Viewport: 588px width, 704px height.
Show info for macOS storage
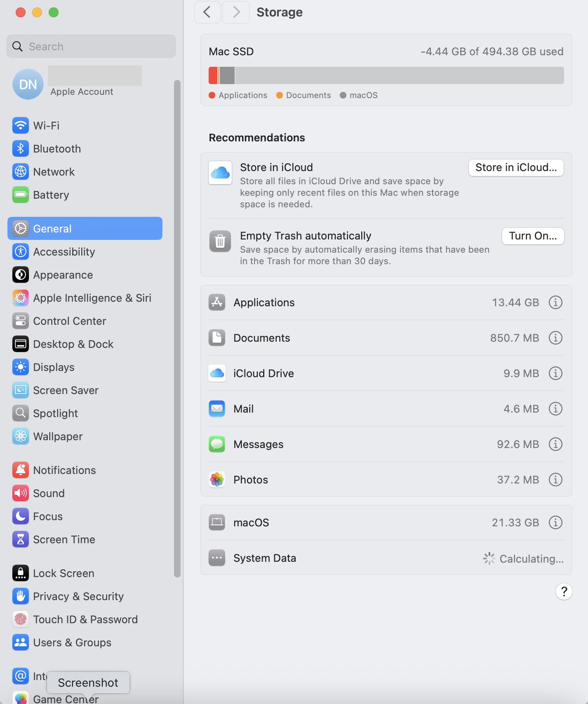pos(555,523)
